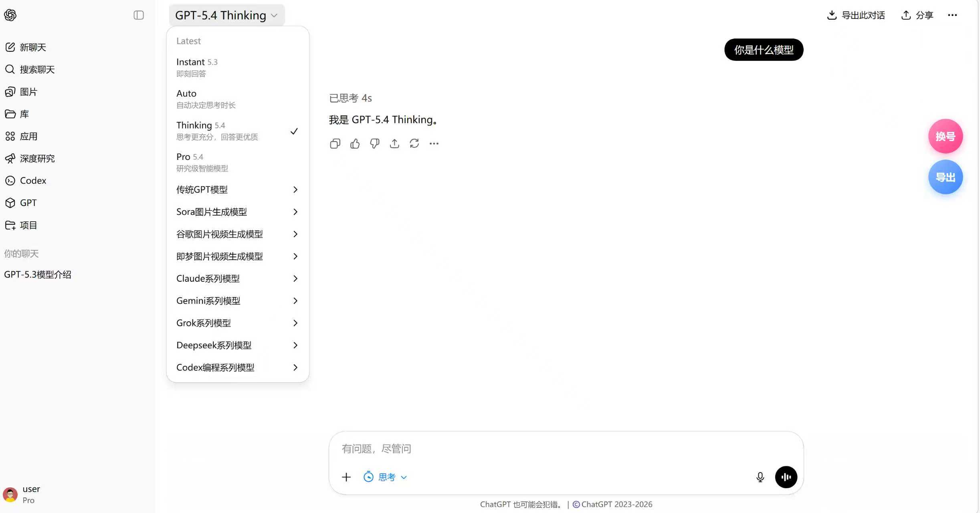Click the plus attachment icon
Image resolution: width=980 pixels, height=513 pixels.
pos(346,477)
